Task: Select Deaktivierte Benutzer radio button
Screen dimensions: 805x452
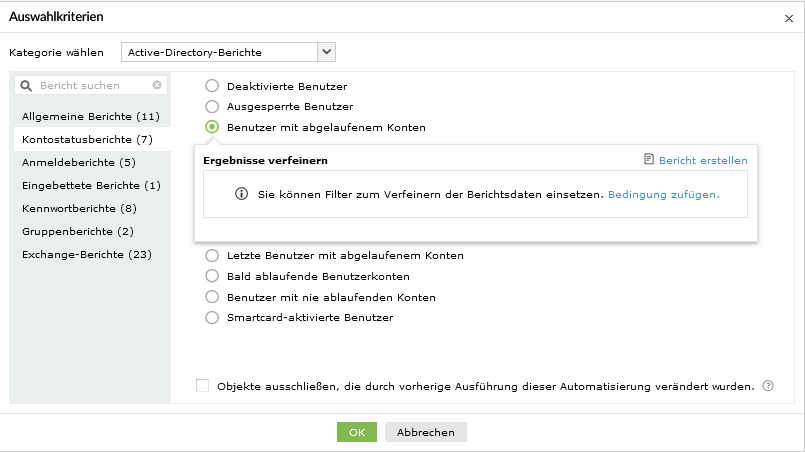Action: tap(212, 86)
